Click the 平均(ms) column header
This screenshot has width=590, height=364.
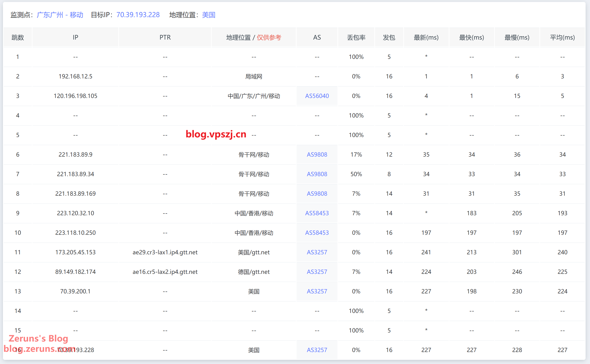[562, 37]
